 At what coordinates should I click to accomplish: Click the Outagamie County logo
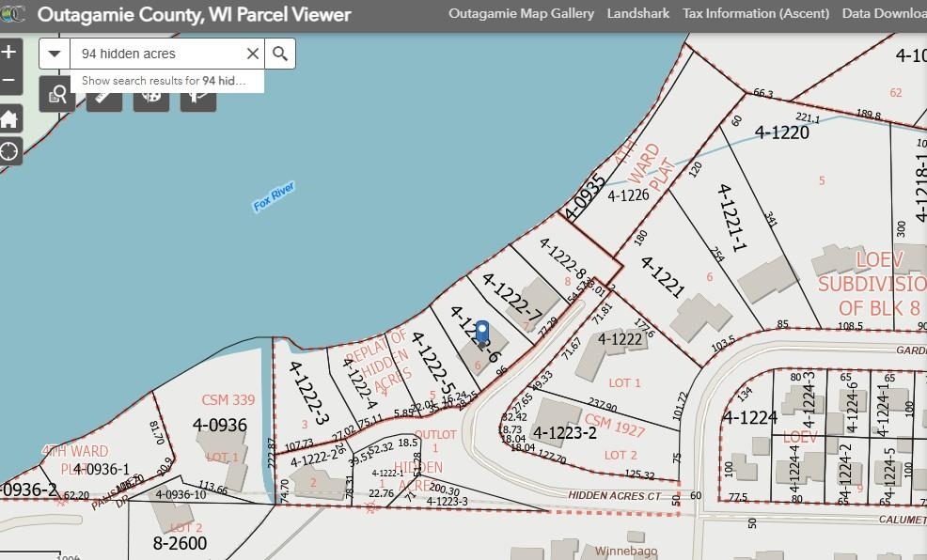(13, 14)
